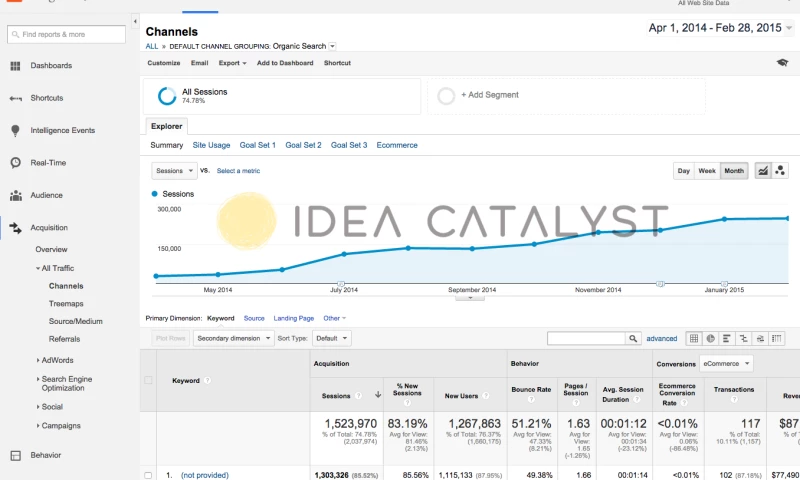The width and height of the screenshot is (800, 480).
Task: Click the Audience people icon
Action: coord(16,195)
